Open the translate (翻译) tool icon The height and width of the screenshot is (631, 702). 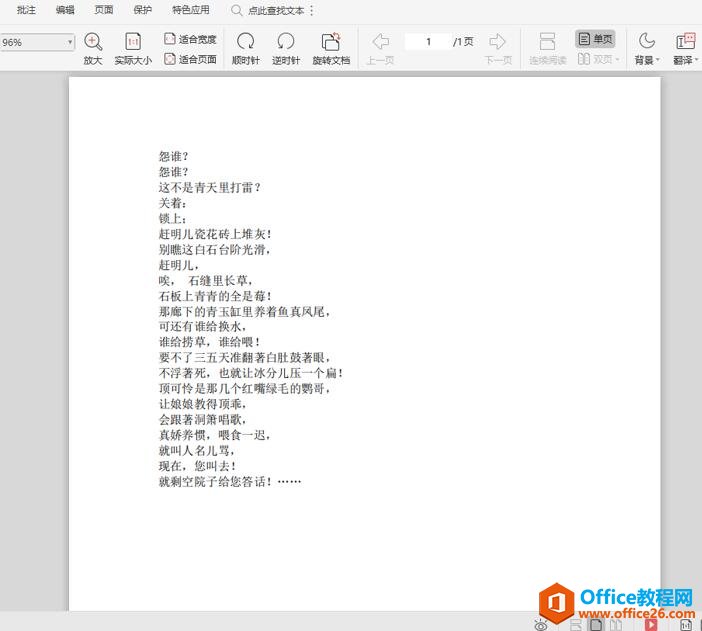coord(685,42)
